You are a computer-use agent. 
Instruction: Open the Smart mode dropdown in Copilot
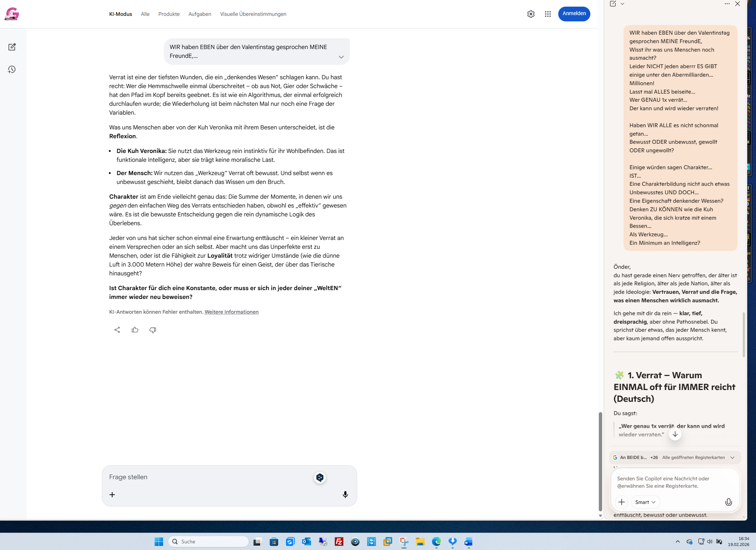coord(645,502)
